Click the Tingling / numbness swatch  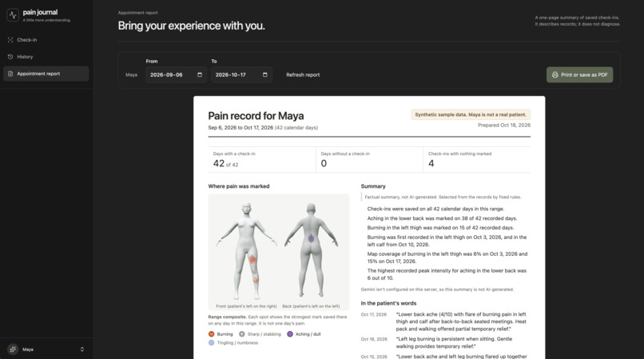point(211,342)
